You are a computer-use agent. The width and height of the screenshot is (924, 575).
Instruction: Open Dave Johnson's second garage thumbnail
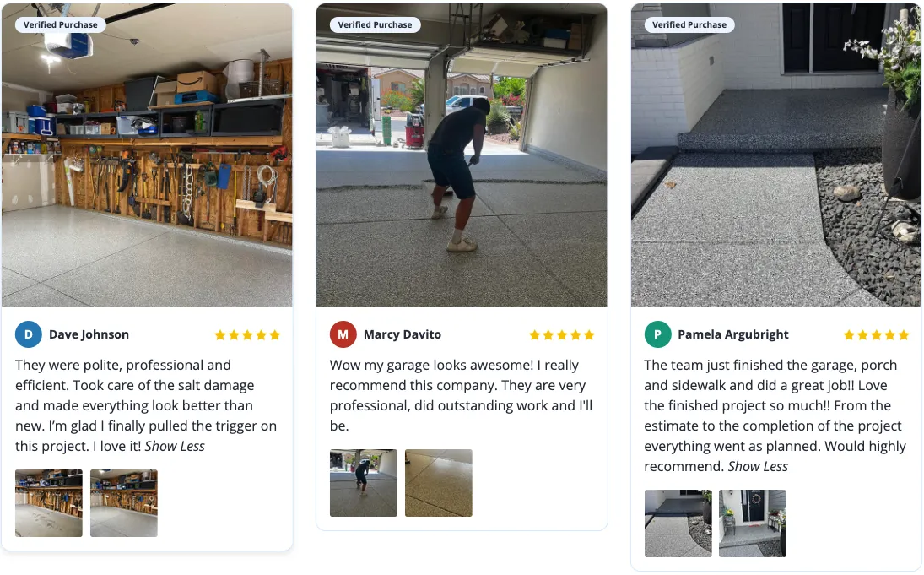[x=124, y=503]
